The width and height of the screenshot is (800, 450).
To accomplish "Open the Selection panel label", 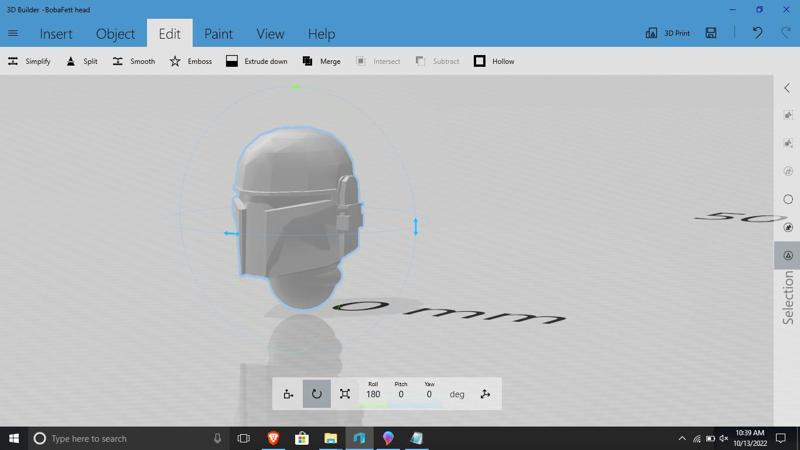I will click(788, 298).
